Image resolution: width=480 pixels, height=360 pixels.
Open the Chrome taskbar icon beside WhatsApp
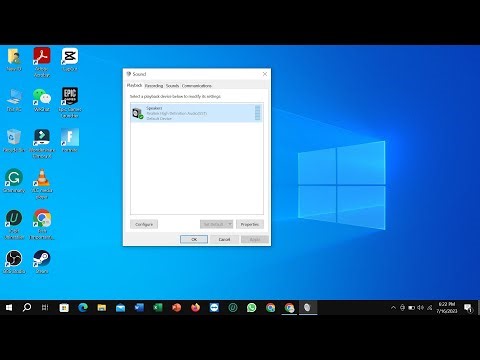(270, 307)
